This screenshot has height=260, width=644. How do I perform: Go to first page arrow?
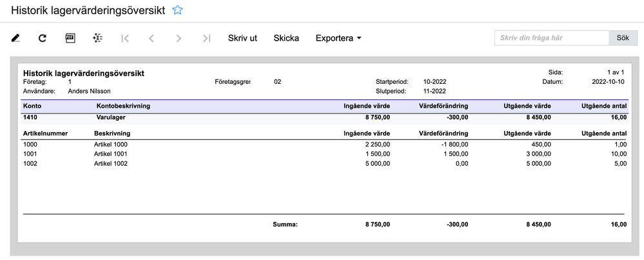pyautogui.click(x=125, y=38)
